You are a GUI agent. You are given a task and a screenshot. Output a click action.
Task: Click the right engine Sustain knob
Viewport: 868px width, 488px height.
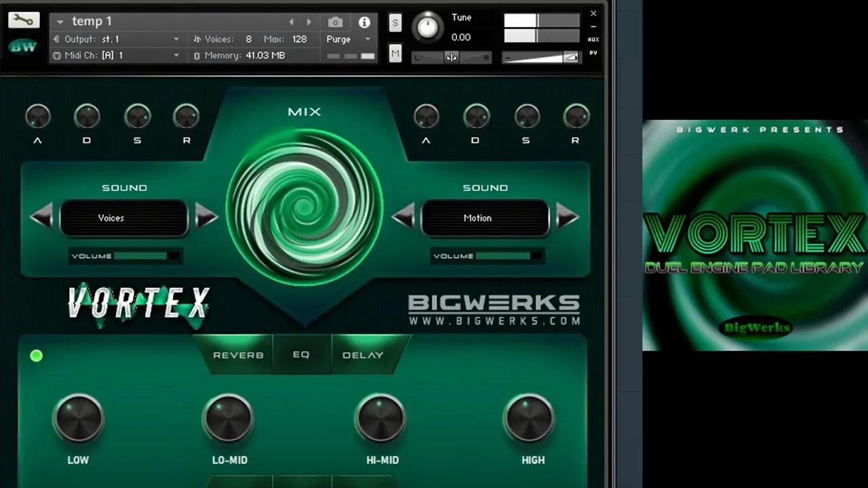[x=527, y=116]
